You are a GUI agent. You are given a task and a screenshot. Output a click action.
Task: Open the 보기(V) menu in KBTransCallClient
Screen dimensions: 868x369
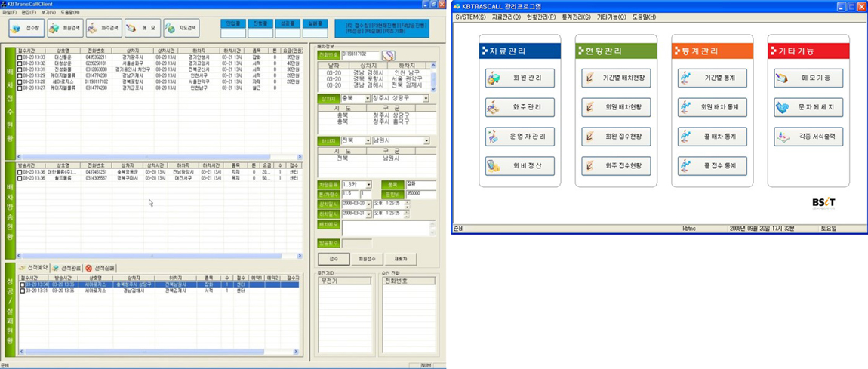(49, 12)
